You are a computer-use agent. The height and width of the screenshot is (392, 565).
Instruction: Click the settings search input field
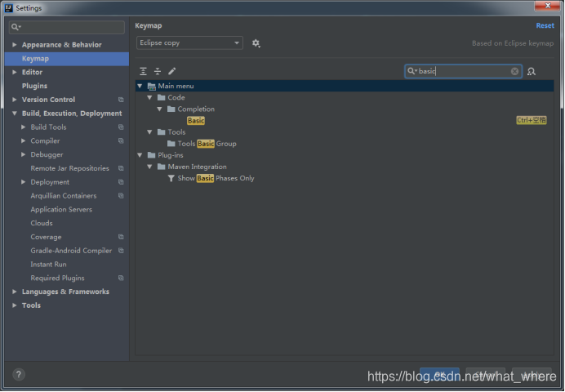coord(67,27)
